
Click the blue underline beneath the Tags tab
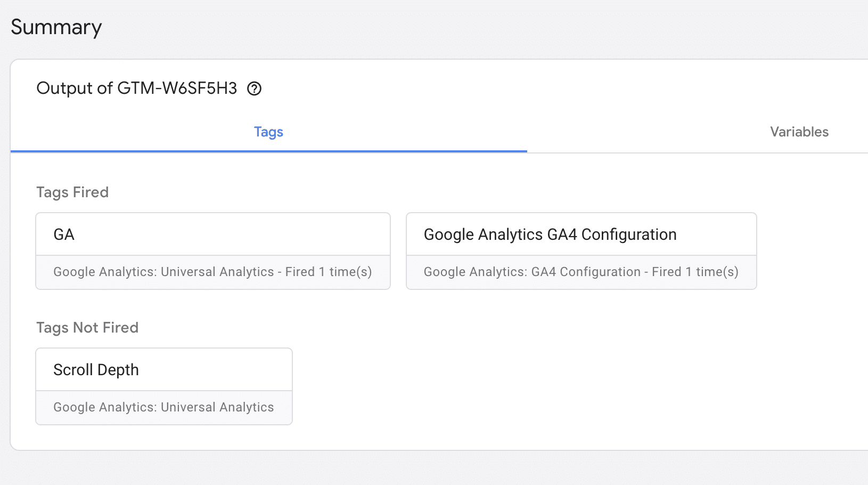click(268, 151)
